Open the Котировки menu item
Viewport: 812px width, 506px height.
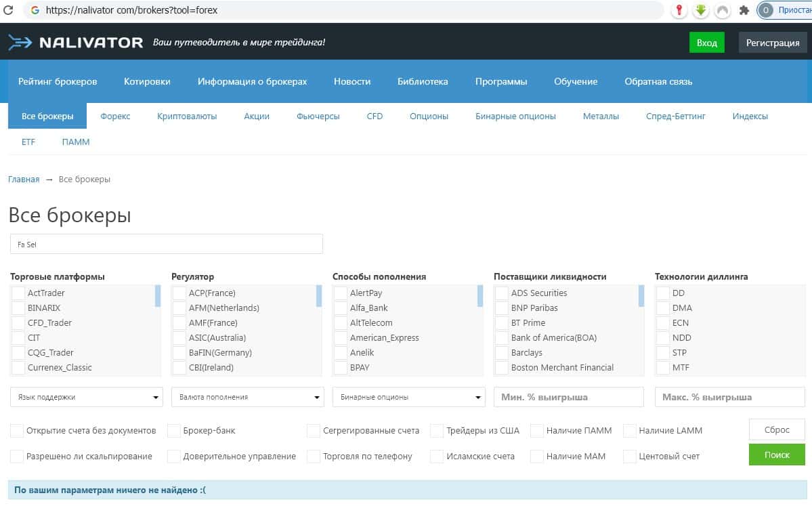[x=147, y=81]
